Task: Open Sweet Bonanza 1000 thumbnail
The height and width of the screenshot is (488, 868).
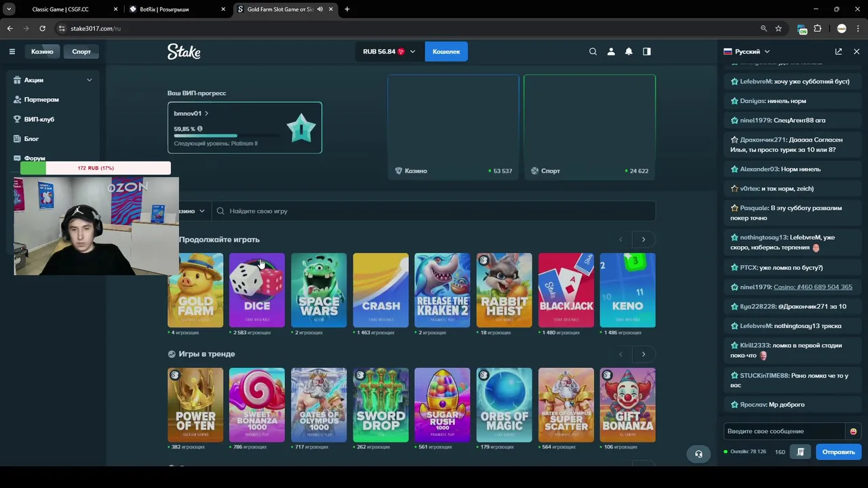Action: point(257,405)
